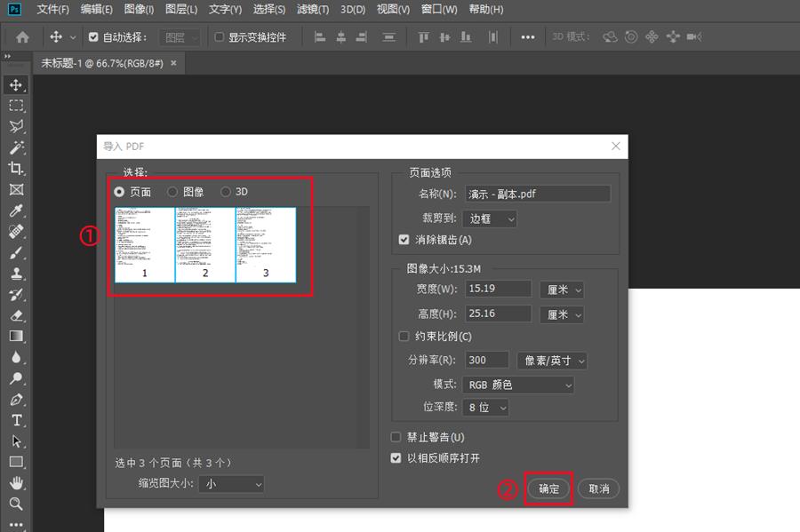
Task: Select the Crop tool
Action: click(16, 169)
